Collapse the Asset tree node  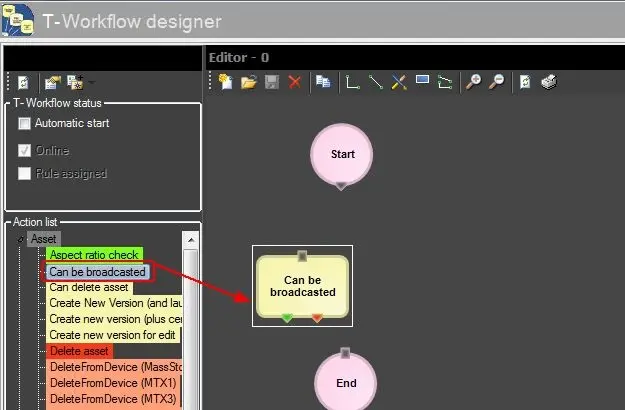click(20, 240)
